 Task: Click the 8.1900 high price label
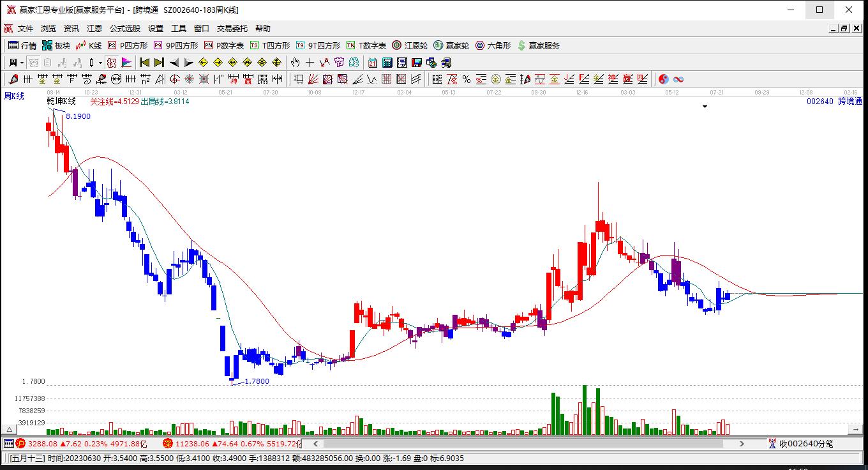tap(79, 116)
